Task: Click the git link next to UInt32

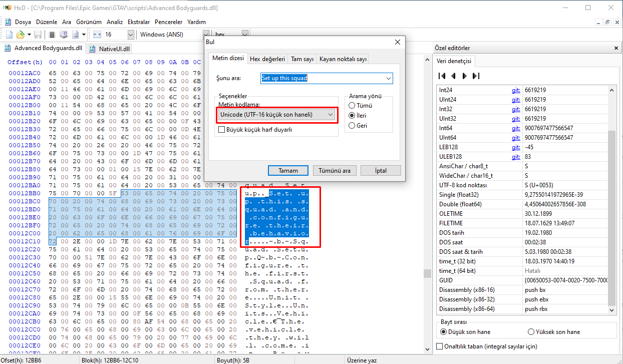Action: pyautogui.click(x=516, y=119)
